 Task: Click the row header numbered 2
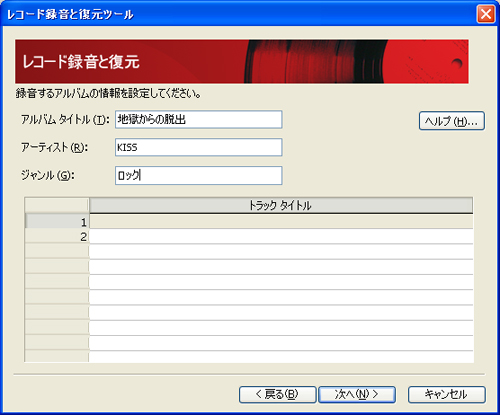pos(57,236)
